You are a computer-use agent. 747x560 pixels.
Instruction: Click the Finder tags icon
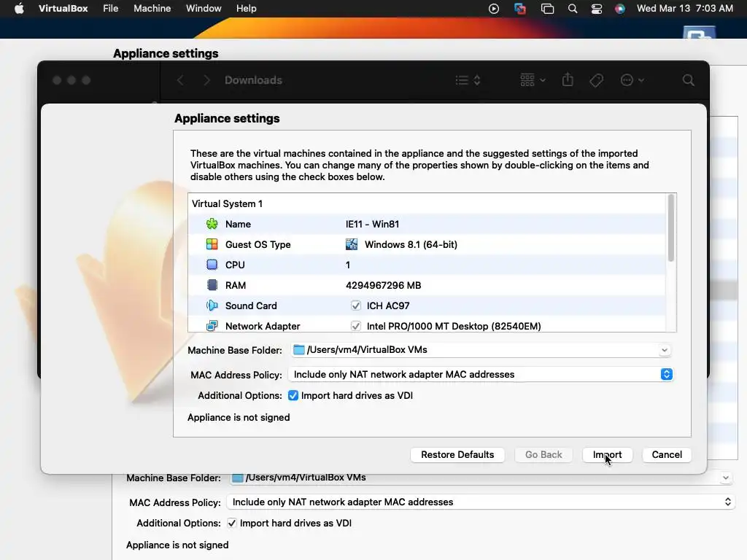596,80
